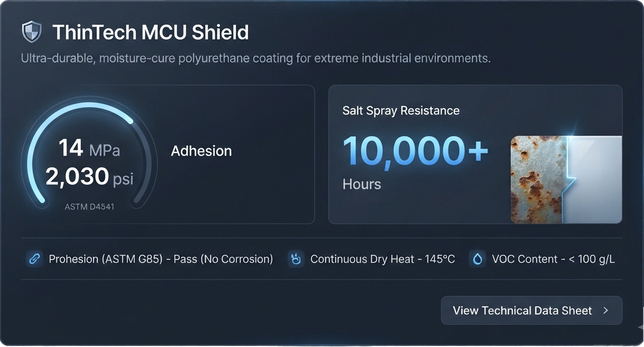The width and height of the screenshot is (644, 347).
Task: Click the product description subtitle
Action: pyautogui.click(x=256, y=58)
